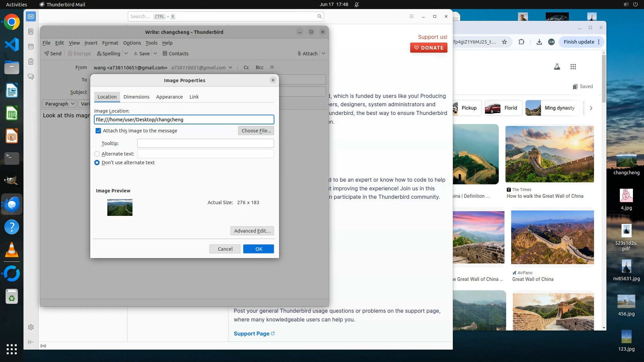Bookmark page with star icon

[x=504, y=42]
